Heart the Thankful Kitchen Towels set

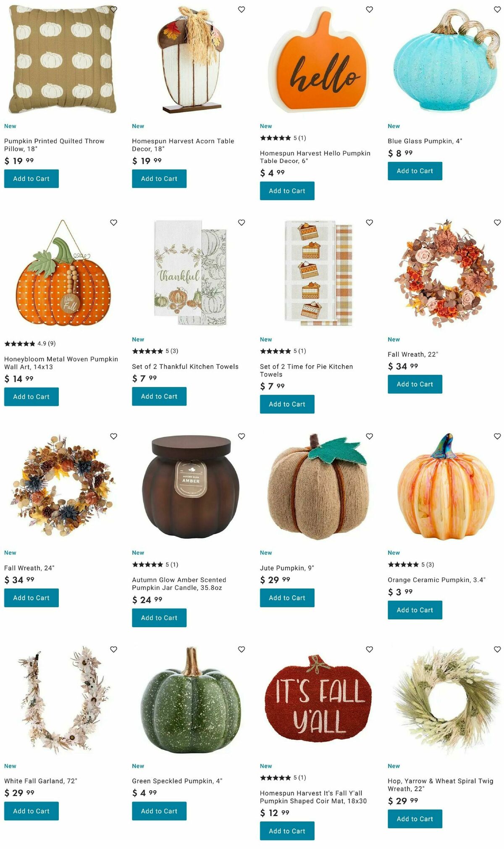[241, 222]
